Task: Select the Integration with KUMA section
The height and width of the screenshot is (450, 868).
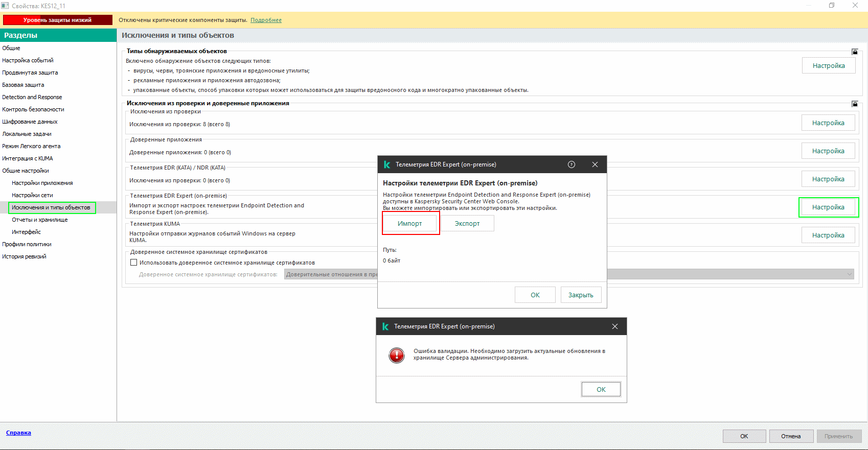Action: click(28, 158)
